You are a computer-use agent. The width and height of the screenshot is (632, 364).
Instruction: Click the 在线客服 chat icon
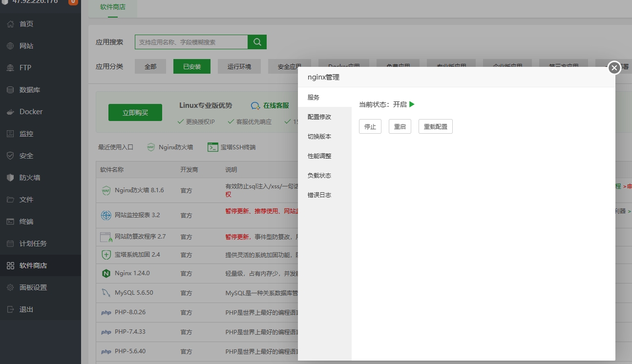point(255,105)
